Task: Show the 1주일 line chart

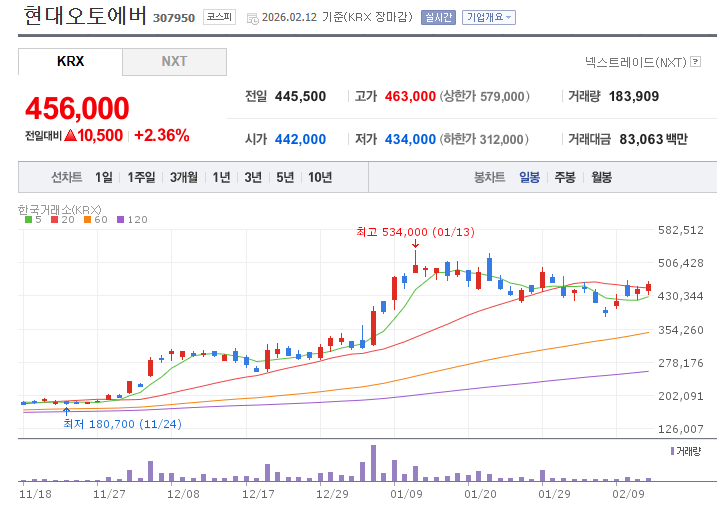Action: point(141,177)
